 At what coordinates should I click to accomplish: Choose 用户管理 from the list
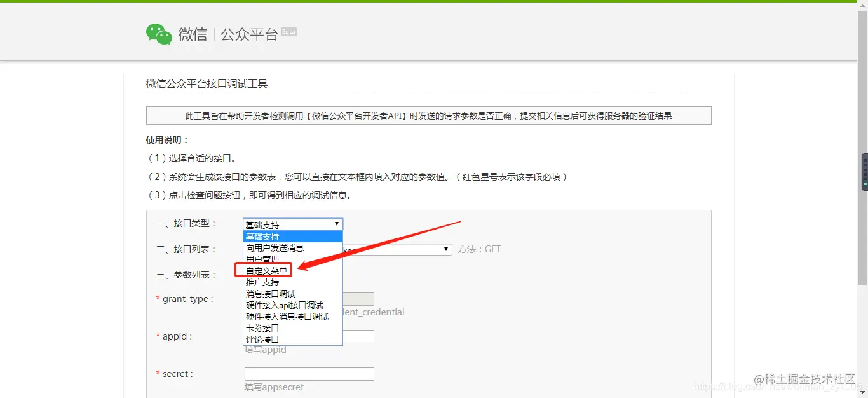[x=292, y=259]
